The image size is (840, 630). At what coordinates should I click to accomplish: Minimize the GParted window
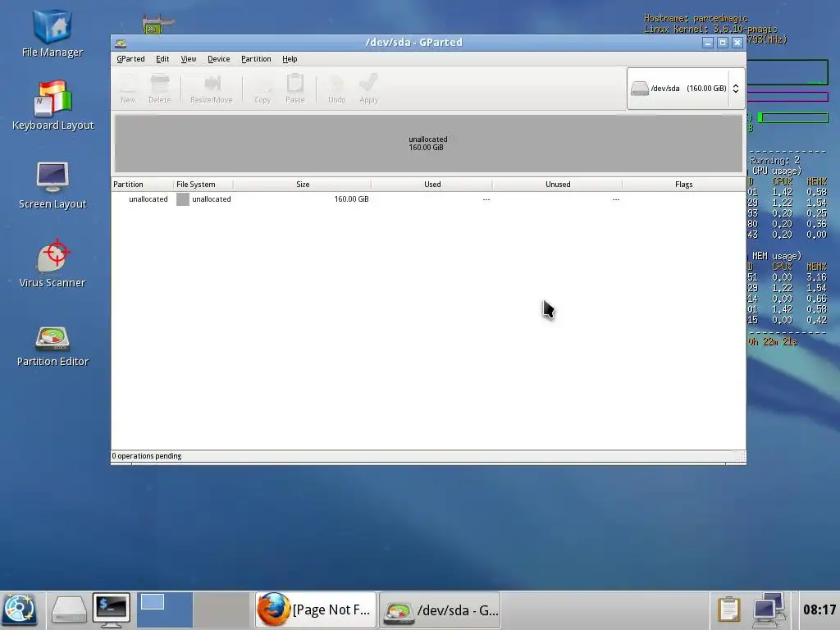point(708,43)
